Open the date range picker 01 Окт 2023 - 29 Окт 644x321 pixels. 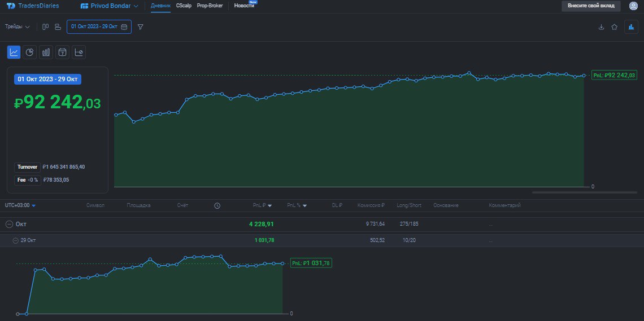pyautogui.click(x=99, y=27)
